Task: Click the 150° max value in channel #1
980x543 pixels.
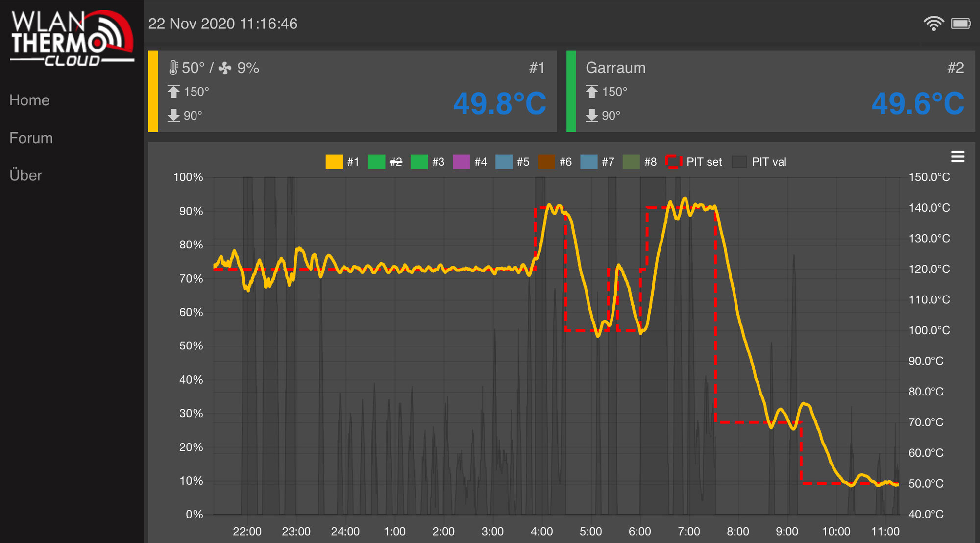Action: tap(196, 92)
